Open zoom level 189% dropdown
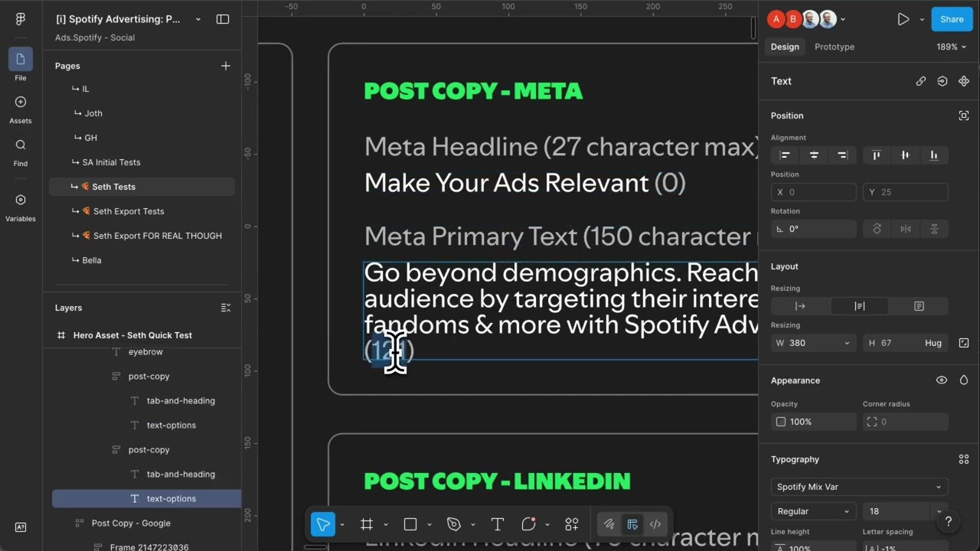The width and height of the screenshot is (980, 551). tap(952, 47)
